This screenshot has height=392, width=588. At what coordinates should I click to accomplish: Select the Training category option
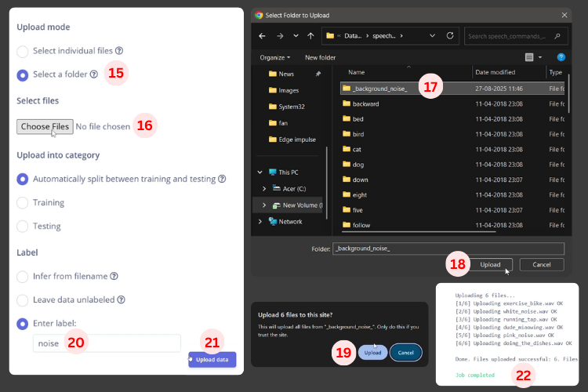(23, 202)
